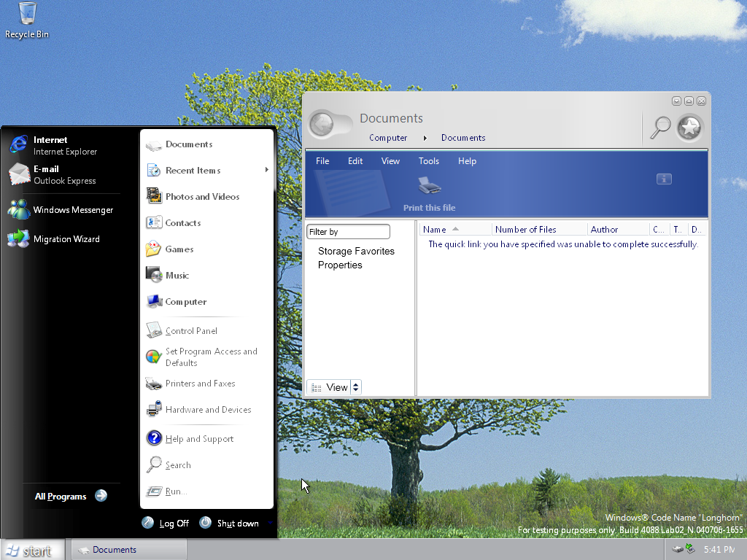Click the Computer breadcrumb link
The width and height of the screenshot is (747, 560).
point(388,138)
